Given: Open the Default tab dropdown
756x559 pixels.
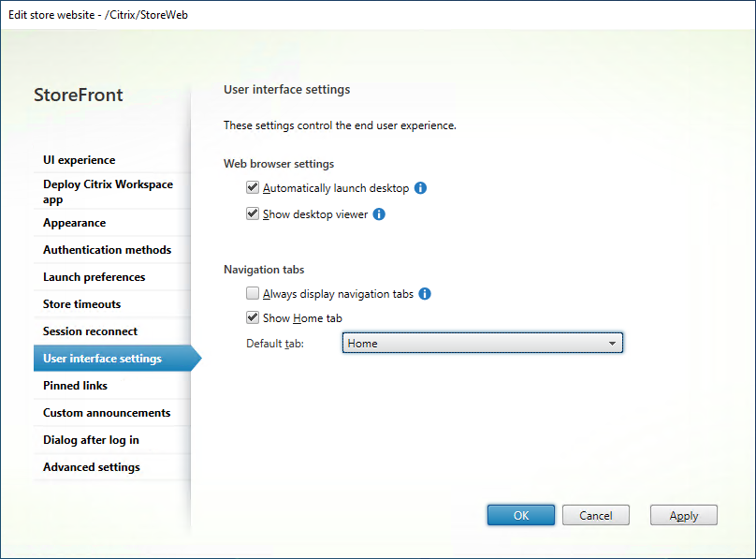Looking at the screenshot, I should 483,343.
